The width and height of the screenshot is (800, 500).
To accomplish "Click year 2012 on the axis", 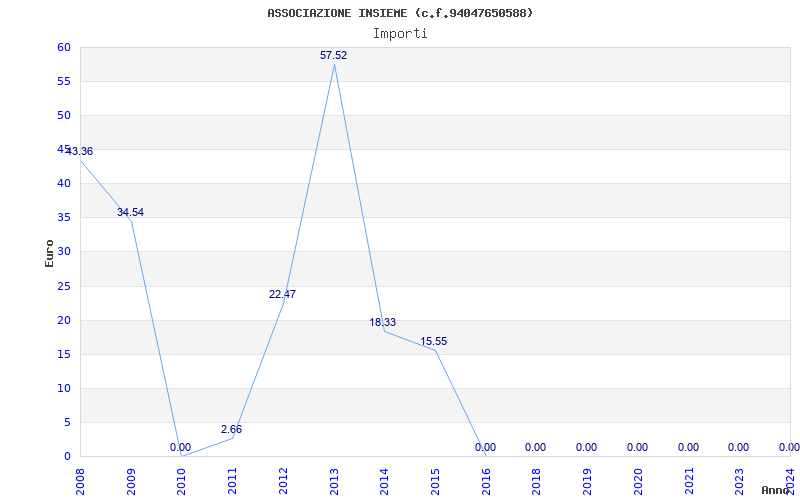I will point(283,481).
